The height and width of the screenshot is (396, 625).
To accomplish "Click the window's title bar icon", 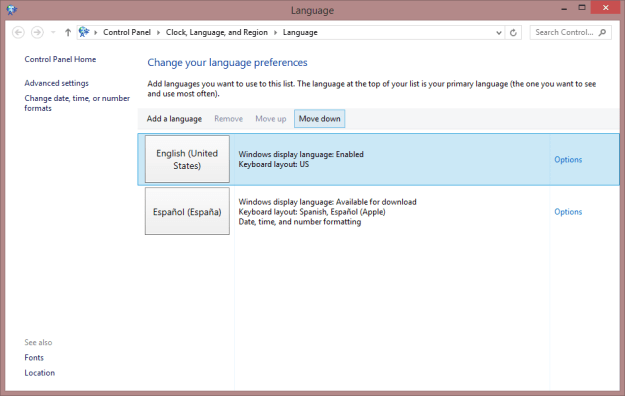I will pos(12,9).
